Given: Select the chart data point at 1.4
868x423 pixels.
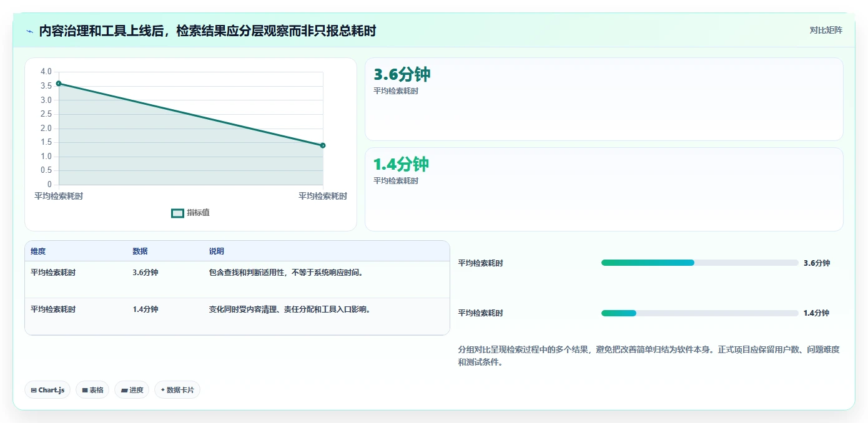Looking at the screenshot, I should click(x=323, y=145).
